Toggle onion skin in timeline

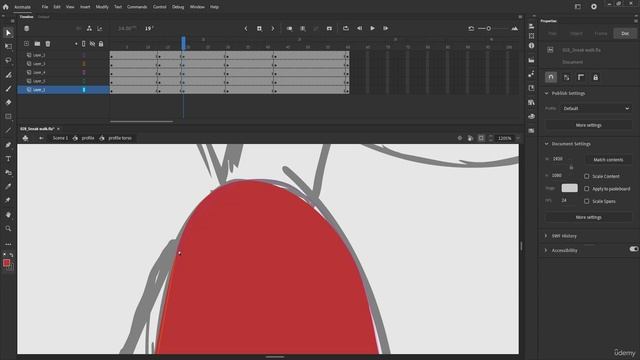(289, 29)
